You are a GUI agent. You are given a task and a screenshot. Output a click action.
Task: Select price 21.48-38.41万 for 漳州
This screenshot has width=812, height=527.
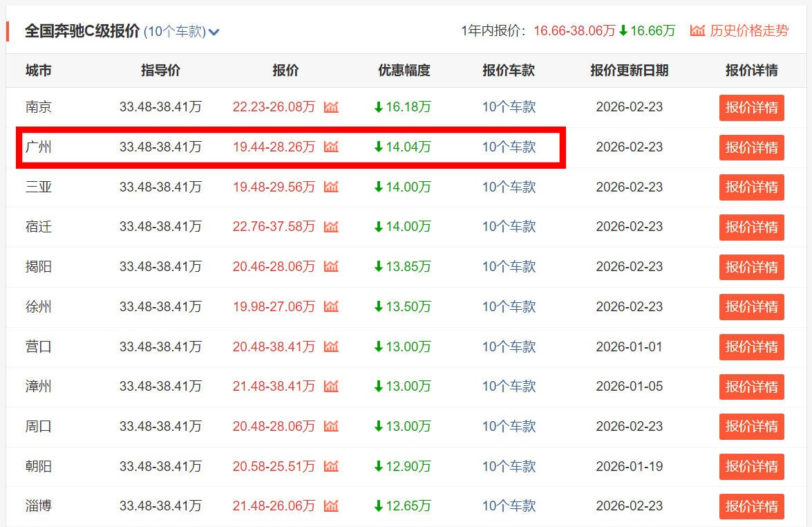coord(274,387)
